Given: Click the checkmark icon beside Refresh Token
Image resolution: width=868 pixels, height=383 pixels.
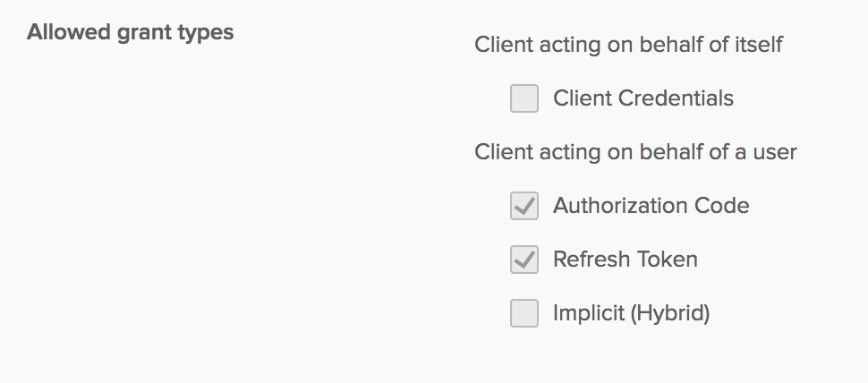Looking at the screenshot, I should tap(524, 260).
